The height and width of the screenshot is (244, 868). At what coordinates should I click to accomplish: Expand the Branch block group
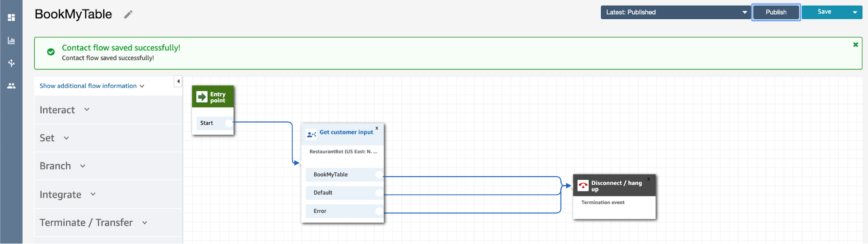point(108,166)
